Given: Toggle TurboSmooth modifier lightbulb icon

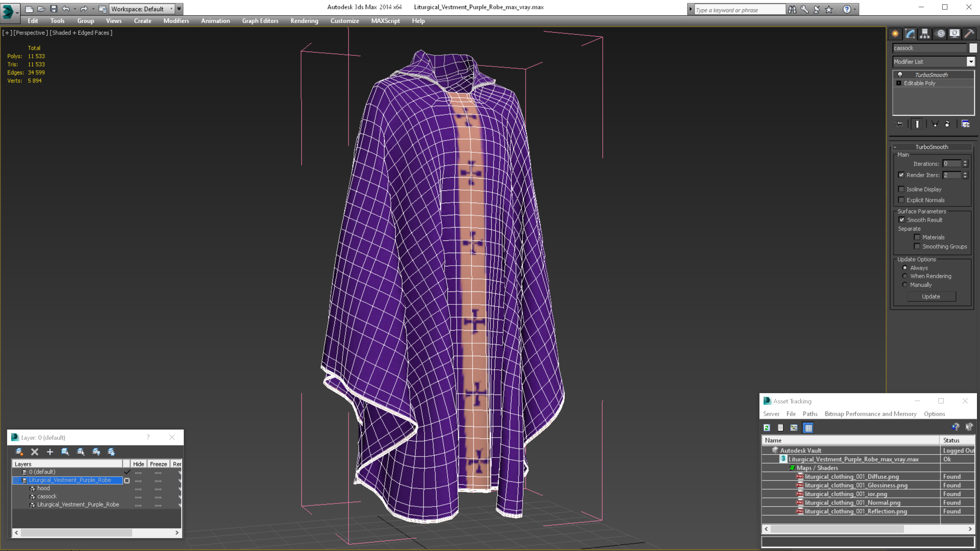Looking at the screenshot, I should pos(900,75).
